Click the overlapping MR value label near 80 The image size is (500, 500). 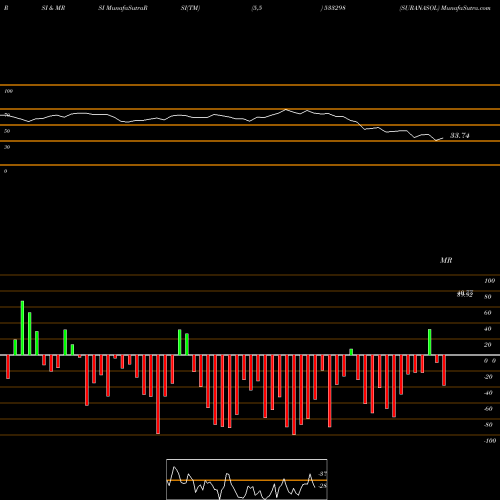465,294
